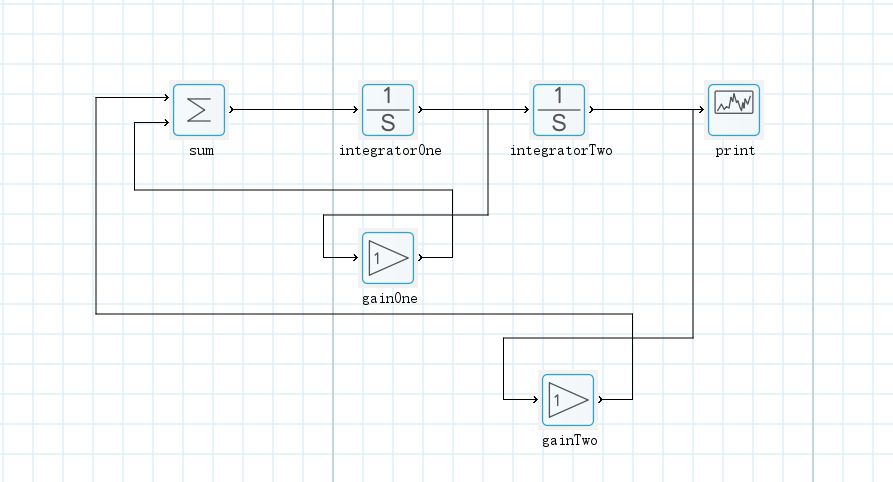Click the output port of integratorOne
This screenshot has height=482, width=893.
[x=421, y=109]
